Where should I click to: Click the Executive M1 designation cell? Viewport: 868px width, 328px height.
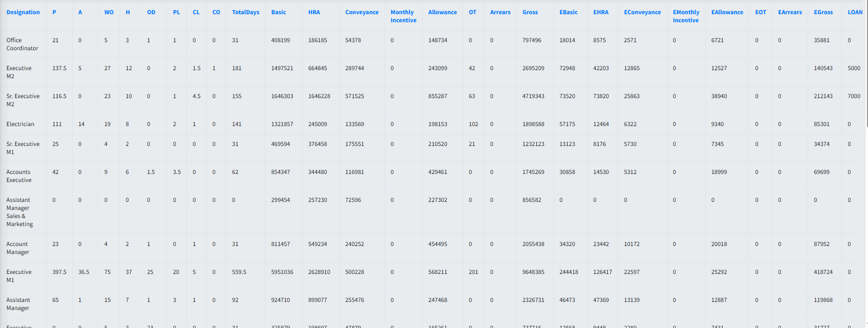click(x=19, y=276)
